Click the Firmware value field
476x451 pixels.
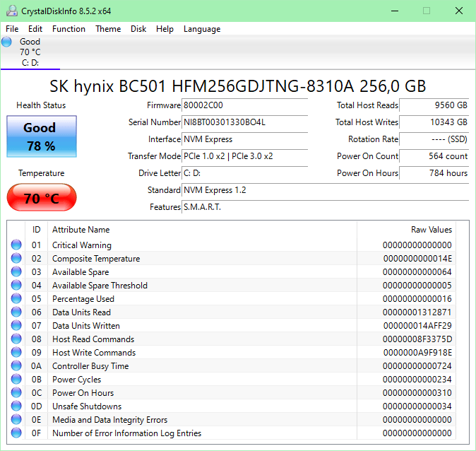(x=244, y=105)
